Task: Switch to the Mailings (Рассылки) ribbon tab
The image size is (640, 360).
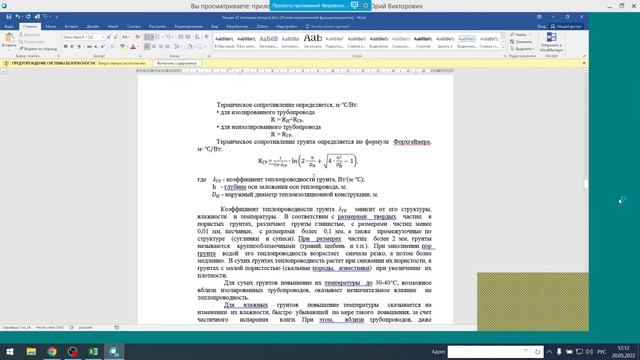Action: 157,27
